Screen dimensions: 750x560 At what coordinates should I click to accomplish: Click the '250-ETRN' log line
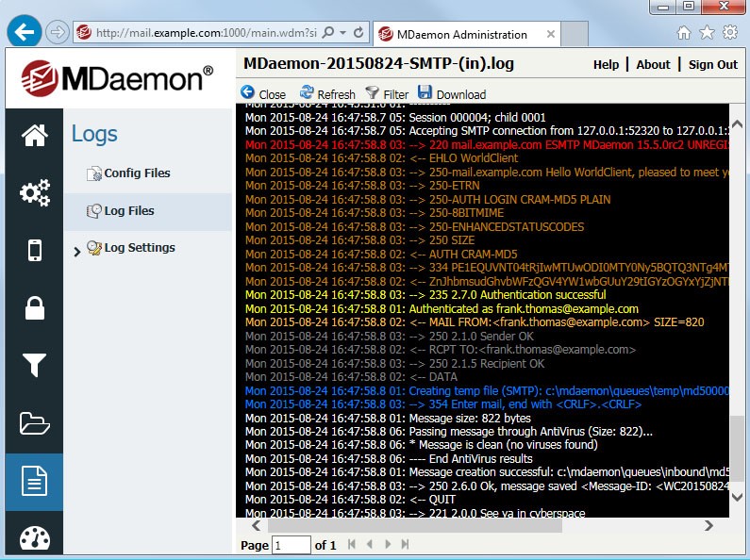tap(362, 186)
